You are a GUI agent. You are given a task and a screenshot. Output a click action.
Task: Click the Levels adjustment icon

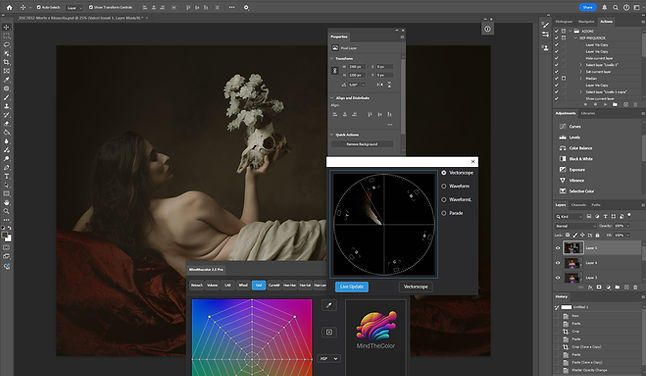[x=562, y=137]
